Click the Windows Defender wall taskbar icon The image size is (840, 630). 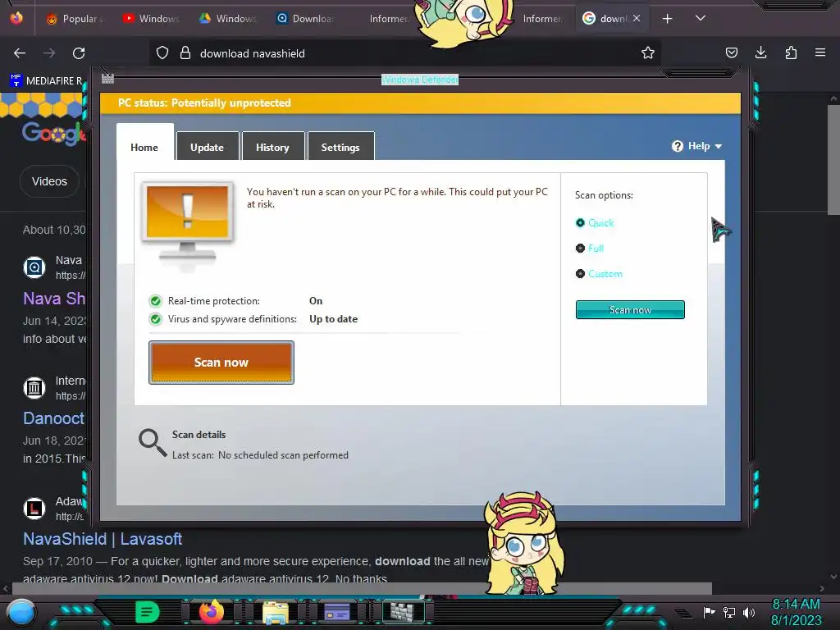(402, 612)
